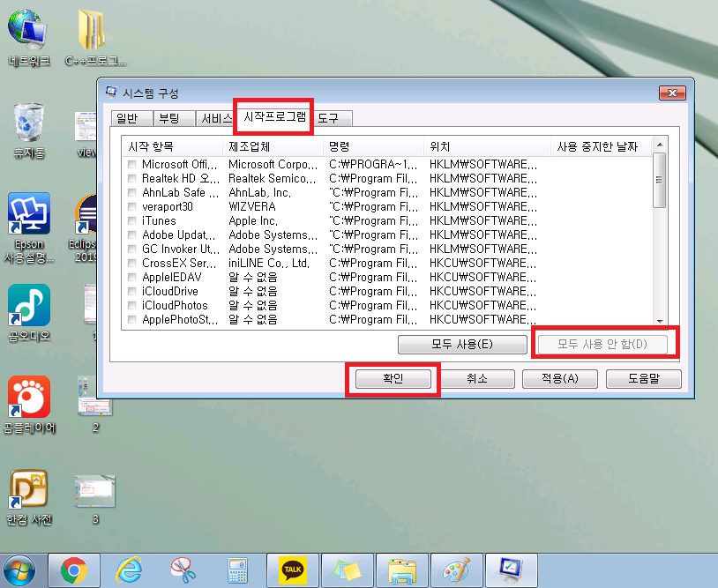Open screenshot thumbnail named 3 on desktop
Screen dimensions: 718x588
coord(94,499)
